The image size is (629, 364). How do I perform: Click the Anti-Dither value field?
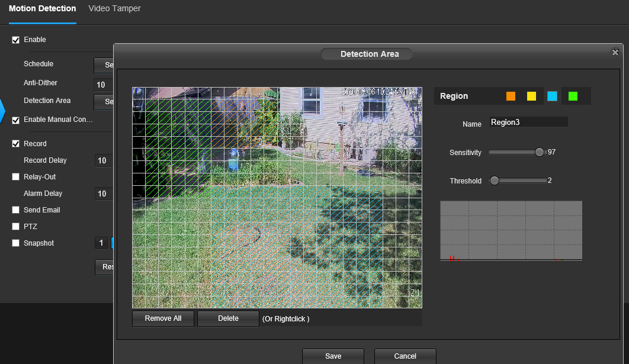(x=104, y=85)
